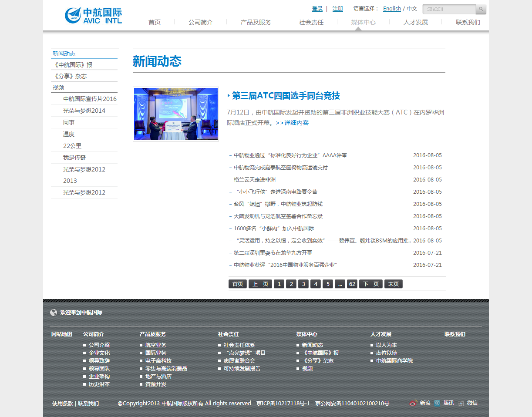Click the Tencent penguin icon in footer
Viewport: 532px width, 417px height.
pos(437,403)
